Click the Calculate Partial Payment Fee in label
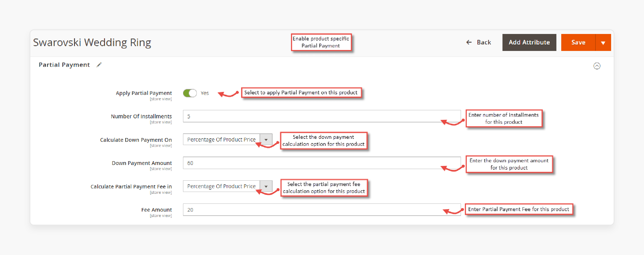644x255 pixels. (131, 186)
